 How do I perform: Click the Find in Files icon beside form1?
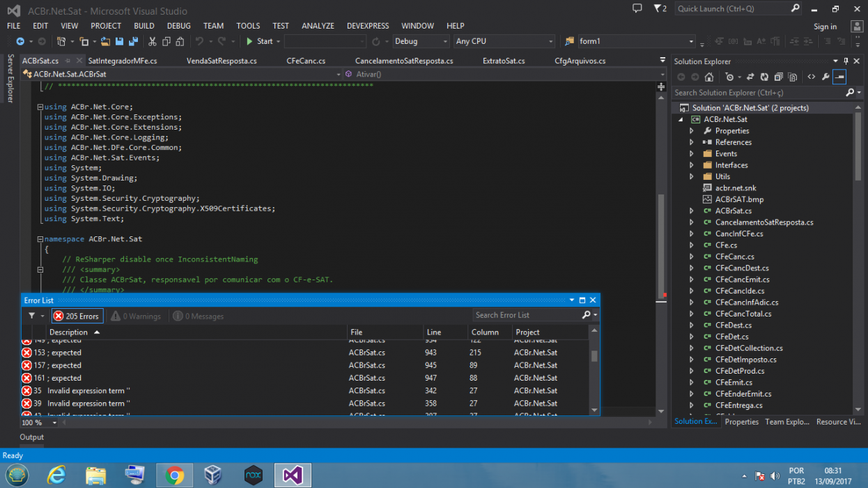click(x=570, y=42)
